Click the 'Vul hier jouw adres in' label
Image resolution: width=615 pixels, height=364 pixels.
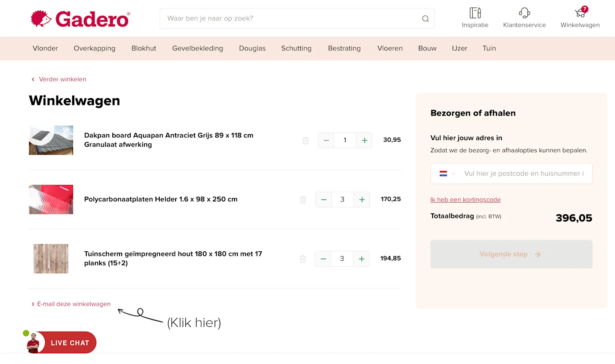(466, 138)
